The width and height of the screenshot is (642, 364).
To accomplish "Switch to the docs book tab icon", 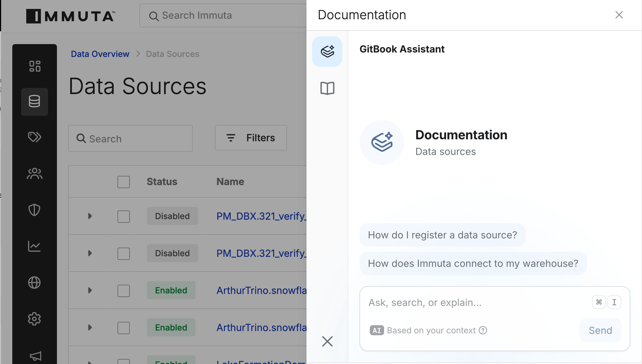I will click(327, 88).
